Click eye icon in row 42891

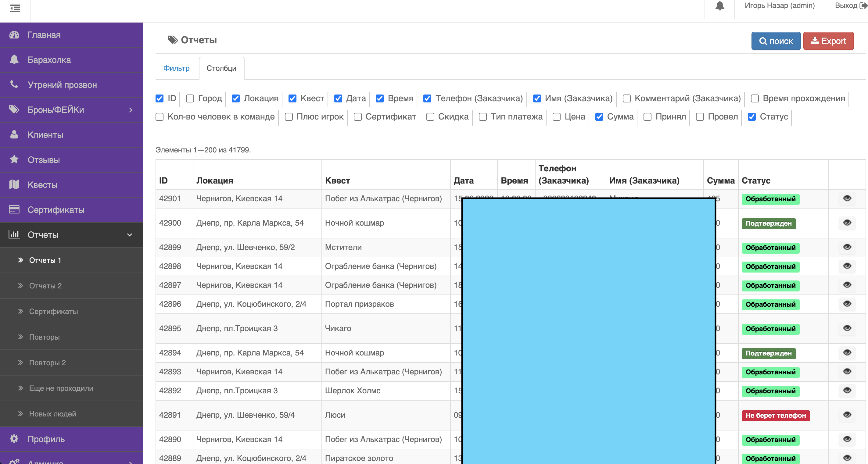(x=847, y=415)
